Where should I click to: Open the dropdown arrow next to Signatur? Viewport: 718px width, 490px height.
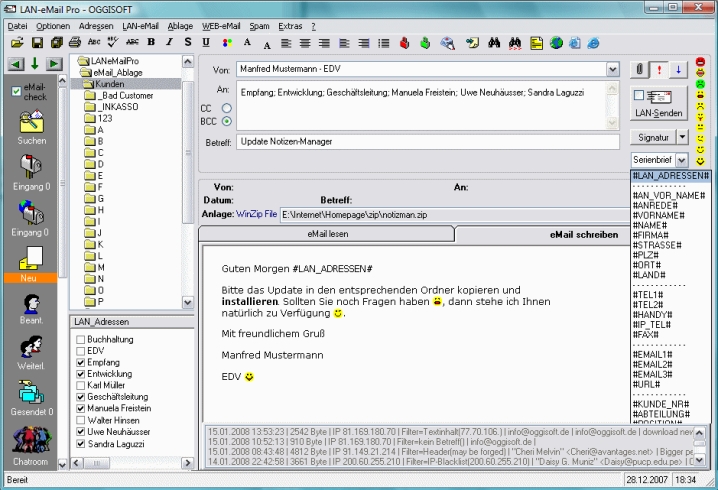[682, 137]
